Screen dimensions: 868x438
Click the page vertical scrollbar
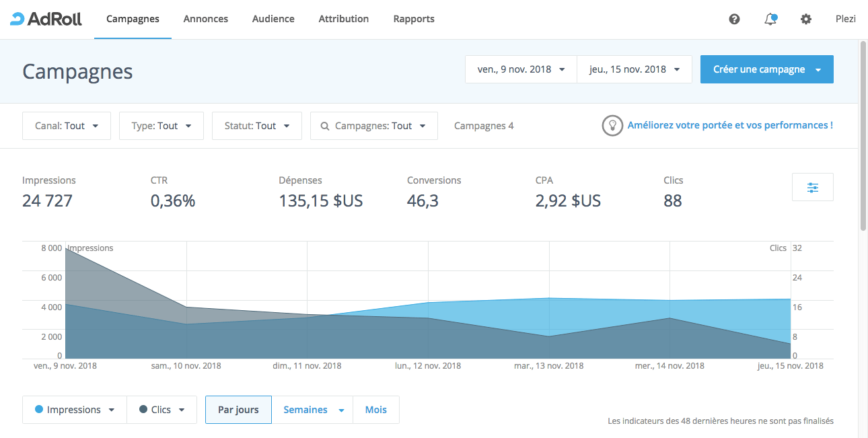pos(863,136)
